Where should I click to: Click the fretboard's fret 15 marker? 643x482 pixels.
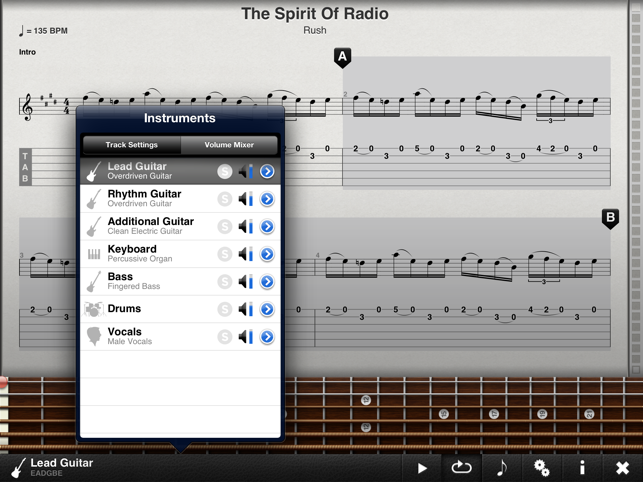(x=444, y=414)
